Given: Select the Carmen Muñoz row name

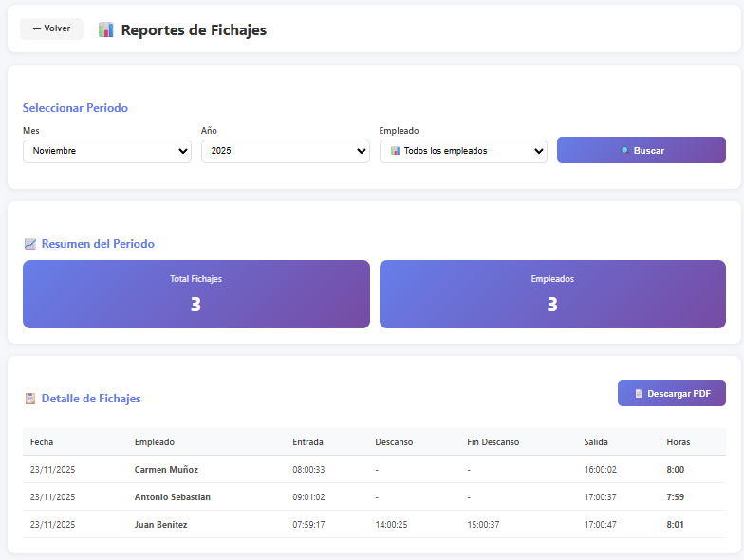Looking at the screenshot, I should (x=166, y=470).
